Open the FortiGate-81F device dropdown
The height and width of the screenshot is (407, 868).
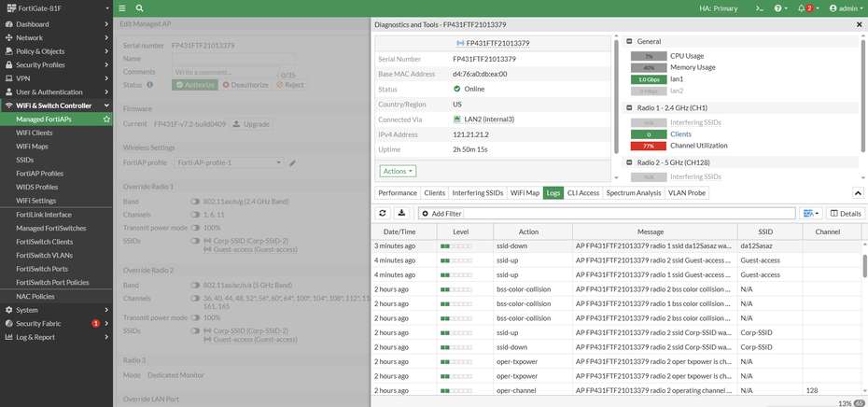click(56, 8)
